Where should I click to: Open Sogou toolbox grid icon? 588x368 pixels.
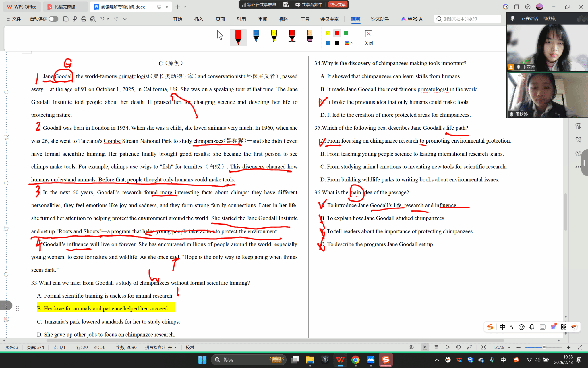coord(564,327)
